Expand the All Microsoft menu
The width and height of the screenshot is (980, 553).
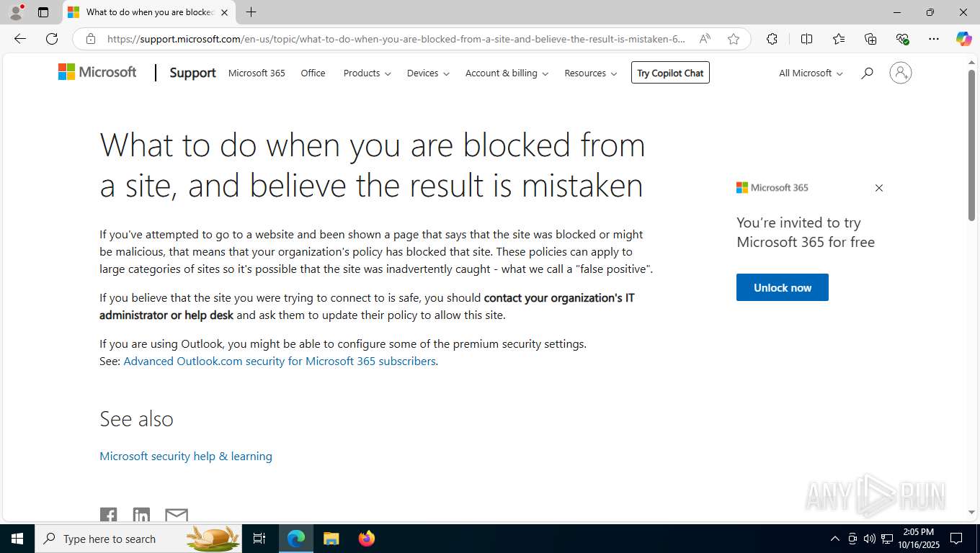click(811, 73)
